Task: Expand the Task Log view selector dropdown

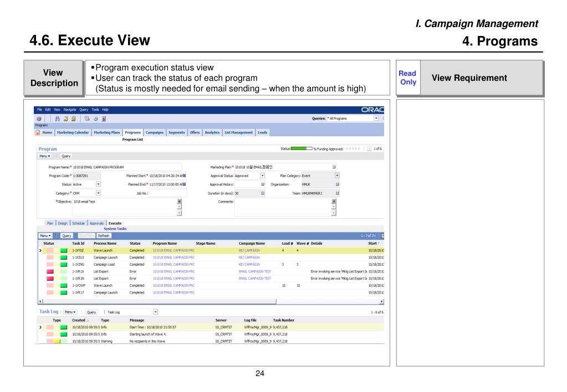Action: coord(156,312)
